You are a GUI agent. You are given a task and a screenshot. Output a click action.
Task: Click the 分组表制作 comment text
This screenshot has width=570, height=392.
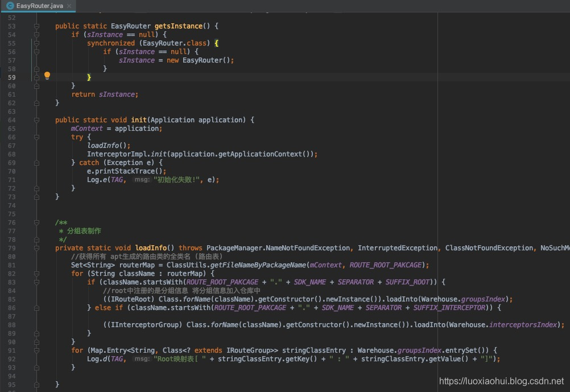(84, 231)
